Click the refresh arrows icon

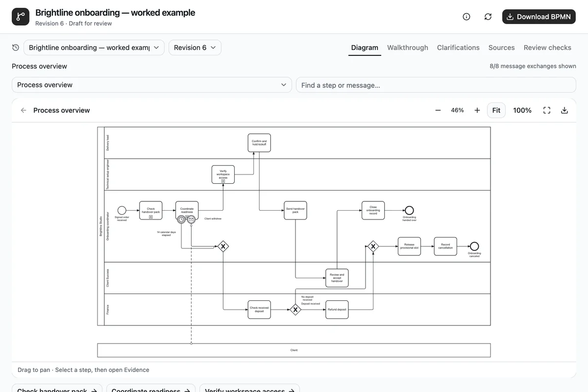coord(488,17)
